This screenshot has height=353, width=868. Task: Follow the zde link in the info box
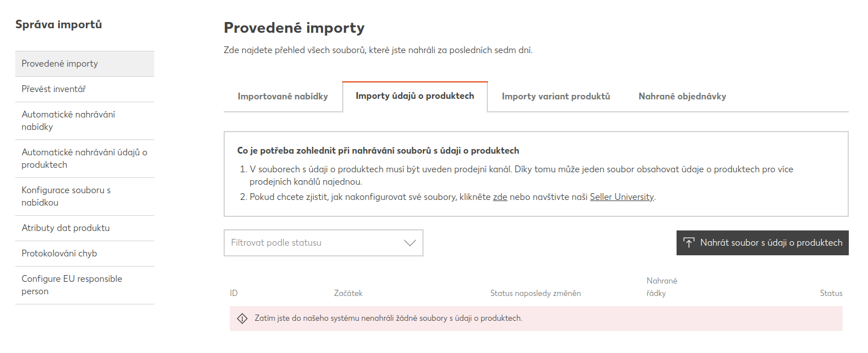pos(500,197)
